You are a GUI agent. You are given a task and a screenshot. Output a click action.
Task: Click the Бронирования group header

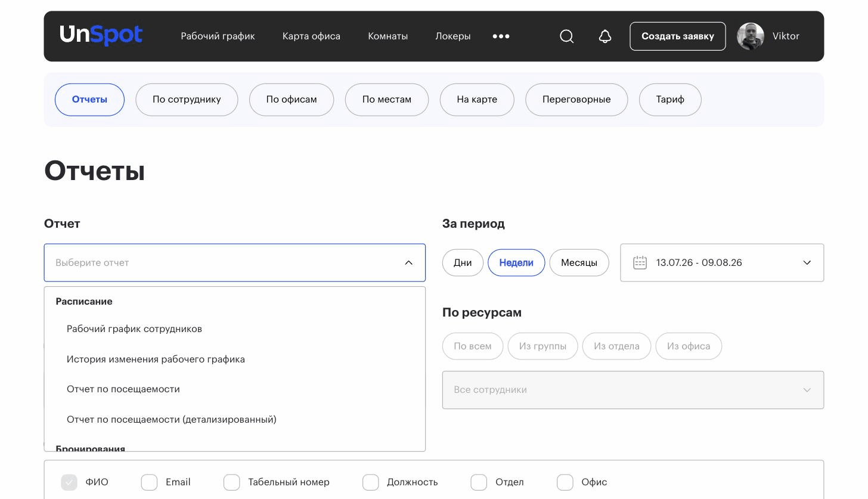point(91,448)
